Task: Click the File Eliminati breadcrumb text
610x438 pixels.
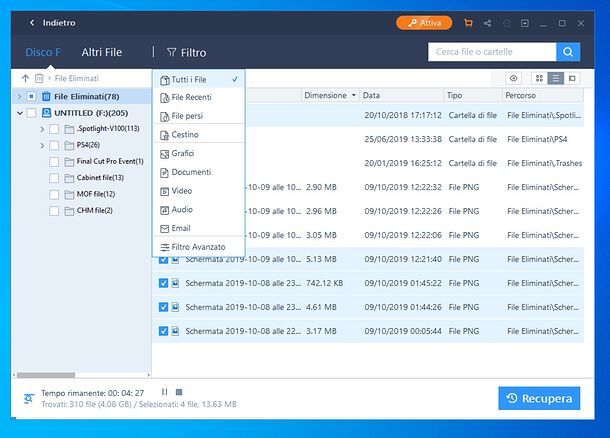Action: [x=77, y=79]
